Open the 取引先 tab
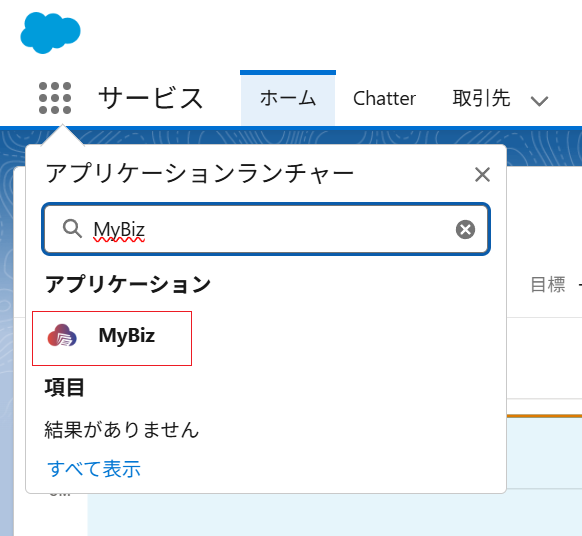 (481, 98)
